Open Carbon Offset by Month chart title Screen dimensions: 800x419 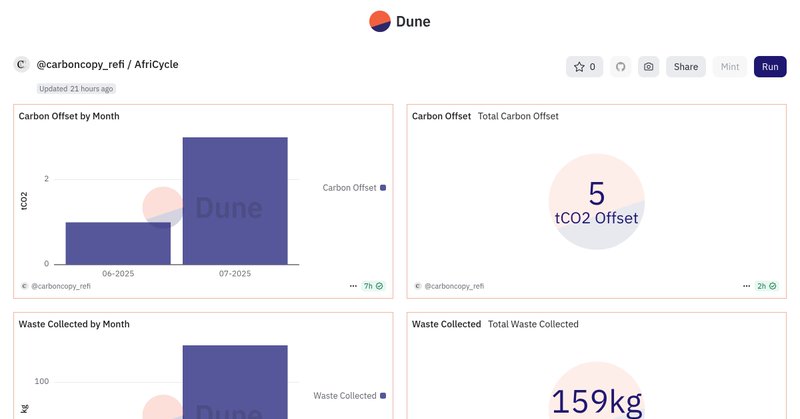point(69,116)
